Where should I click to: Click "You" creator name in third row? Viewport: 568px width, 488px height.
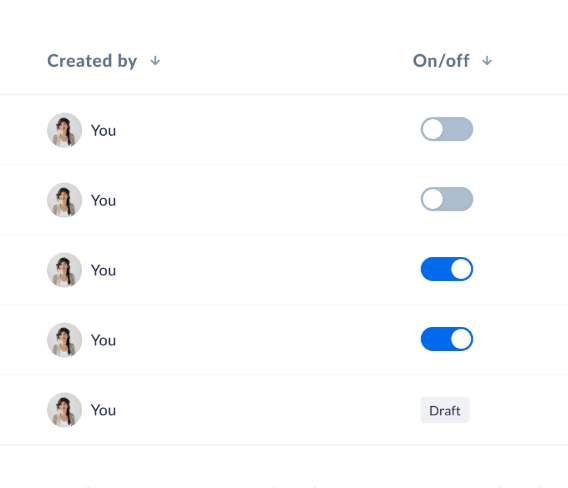pos(103,270)
